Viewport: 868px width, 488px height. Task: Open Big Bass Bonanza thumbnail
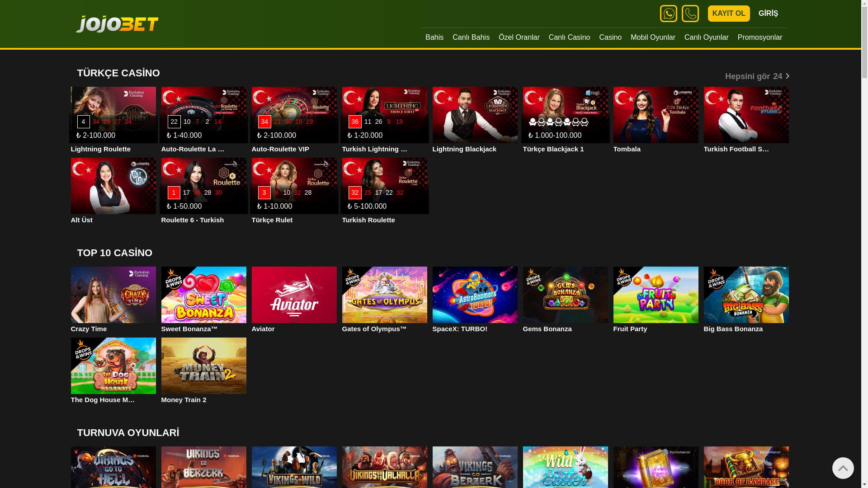tap(746, 295)
